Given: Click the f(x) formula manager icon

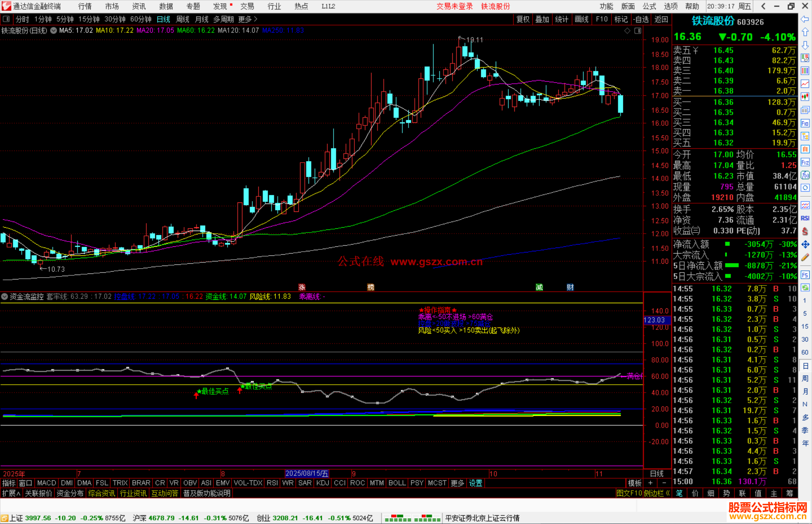Looking at the screenshot, I should tap(805, 175).
